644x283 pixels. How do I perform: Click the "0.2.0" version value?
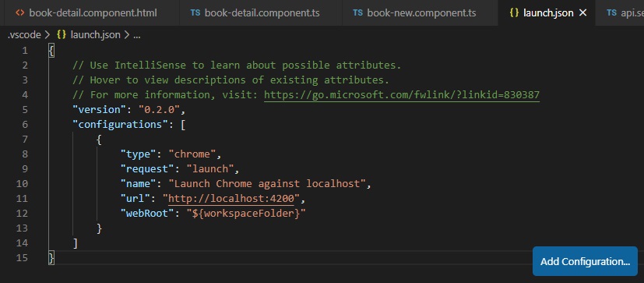click(160, 110)
